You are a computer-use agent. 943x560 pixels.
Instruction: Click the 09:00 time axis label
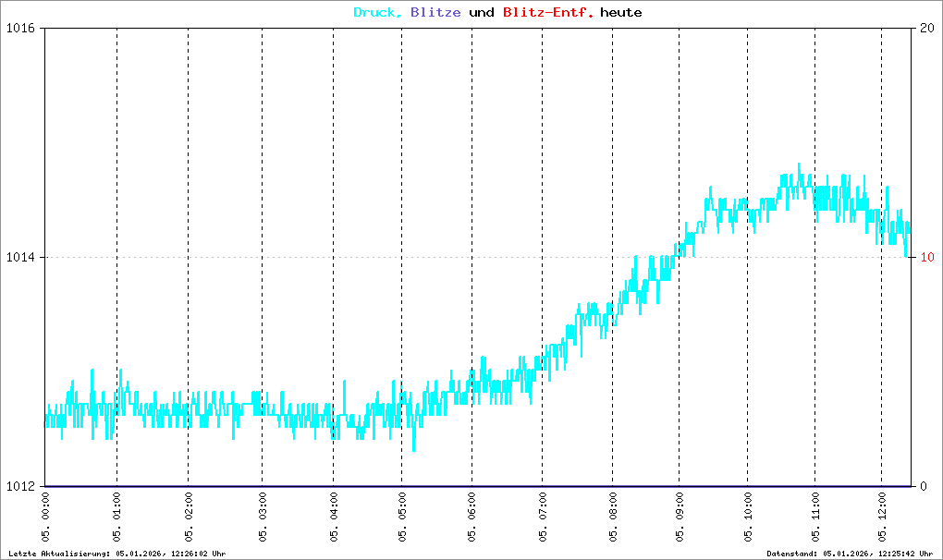pos(679,517)
